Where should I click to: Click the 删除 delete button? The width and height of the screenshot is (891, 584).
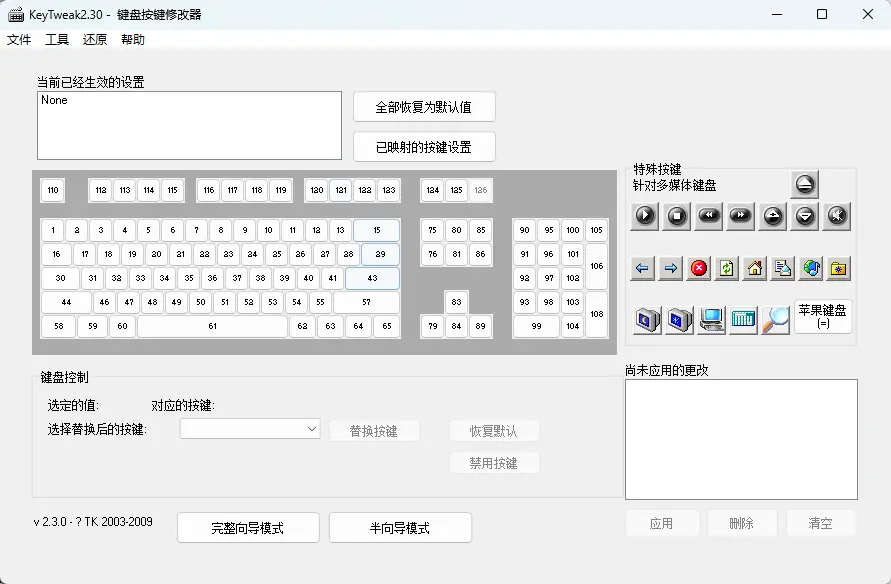[x=742, y=523]
